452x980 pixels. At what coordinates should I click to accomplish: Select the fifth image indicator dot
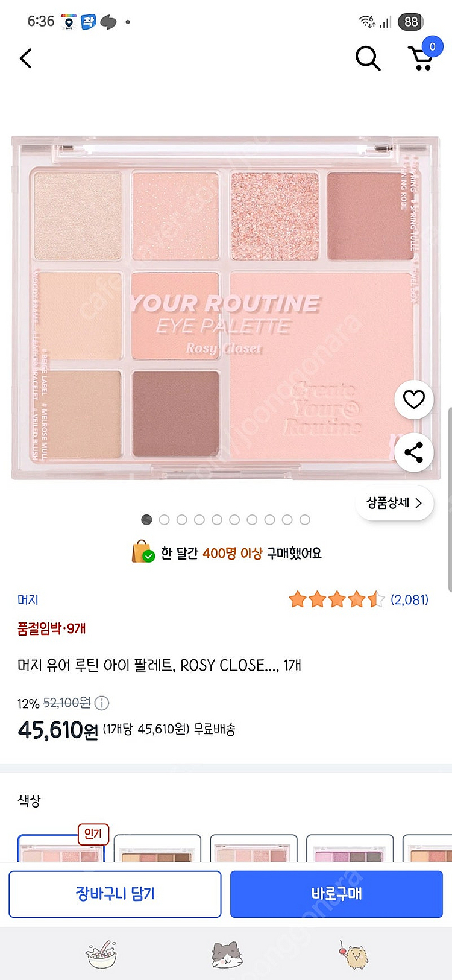217,520
